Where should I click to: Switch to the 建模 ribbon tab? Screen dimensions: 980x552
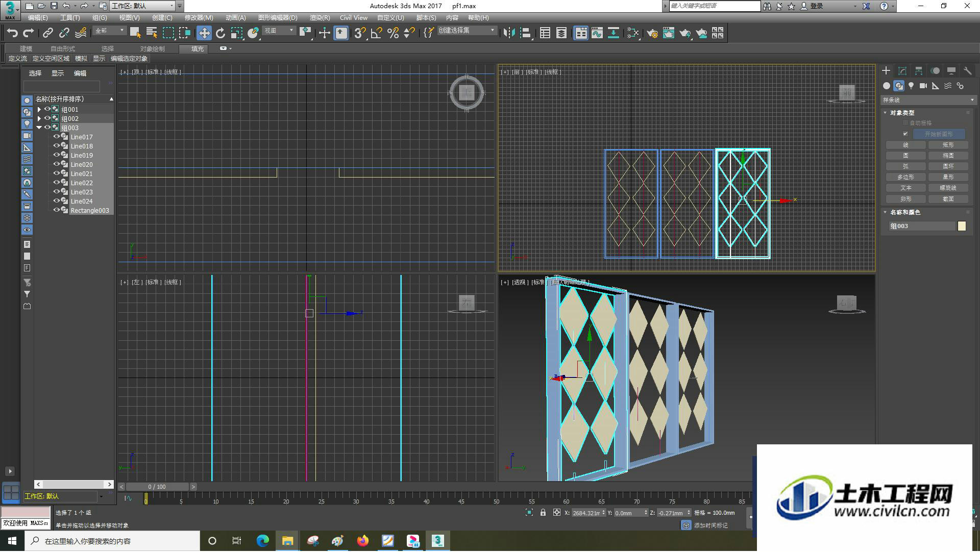click(26, 49)
